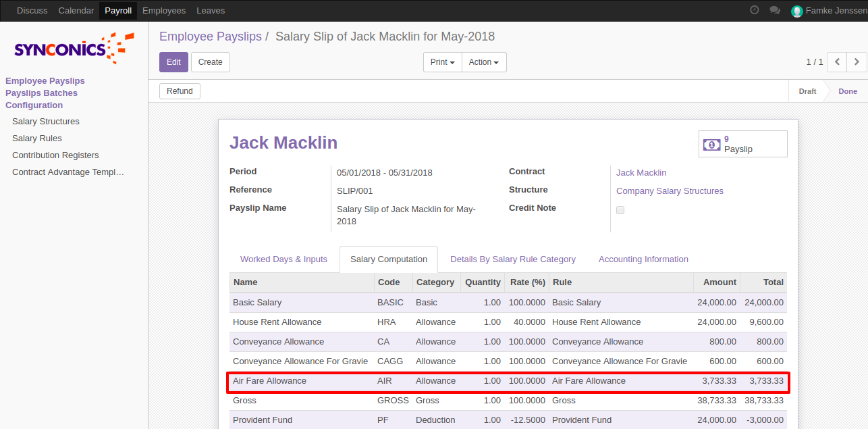
Task: Navigate to Employee Payslips breadcrumb
Action: pos(211,36)
